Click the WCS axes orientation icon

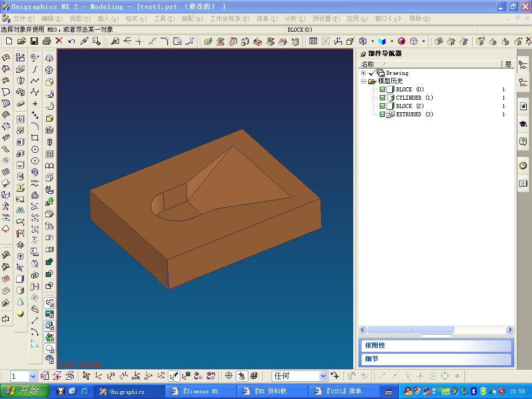tap(338, 41)
